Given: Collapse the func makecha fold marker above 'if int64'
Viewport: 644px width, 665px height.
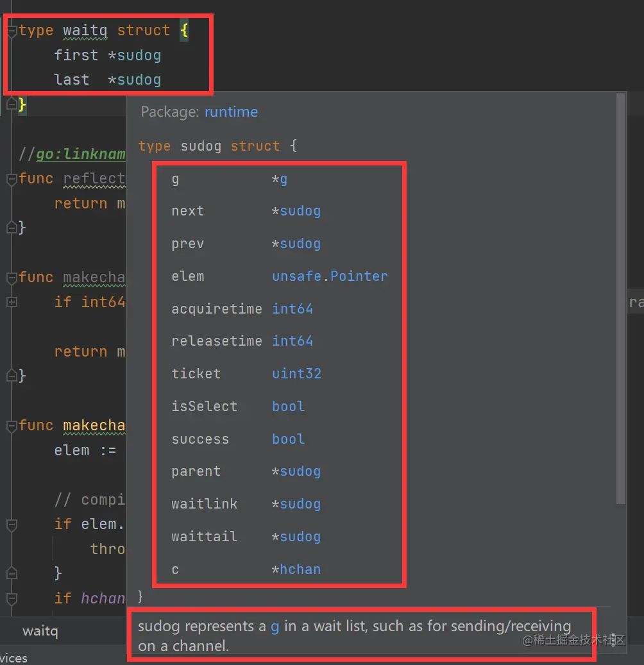Looking at the screenshot, I should [x=12, y=278].
